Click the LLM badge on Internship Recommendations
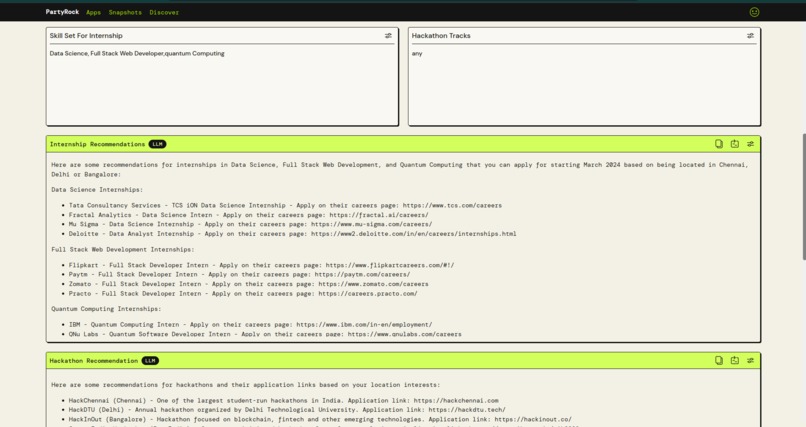This screenshot has width=806, height=427. 157,144
